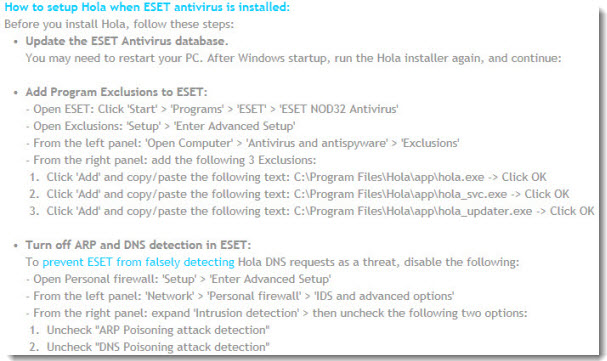The image size is (607, 361).
Task: Click the 'Hola DNS requests as a threat' text
Action: (317, 262)
